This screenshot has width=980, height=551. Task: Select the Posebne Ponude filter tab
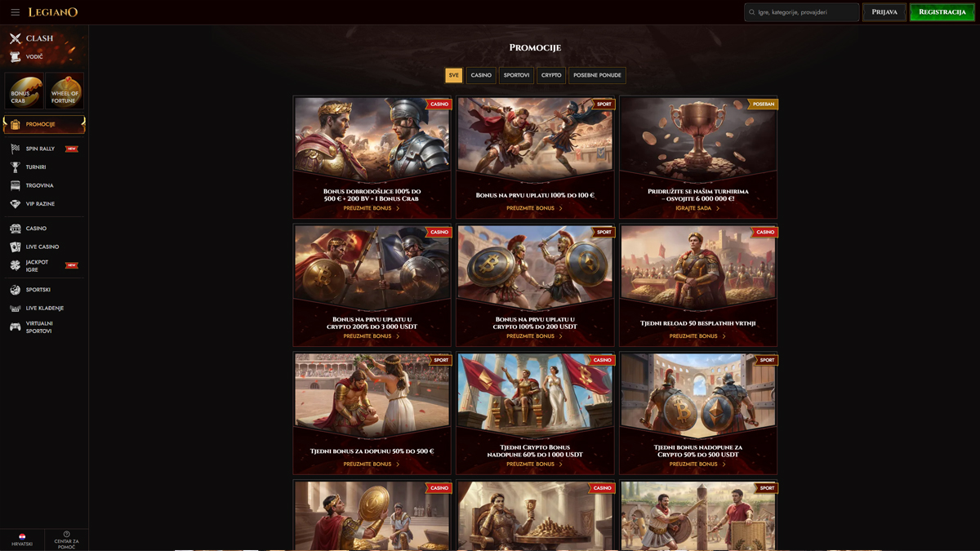pos(597,75)
